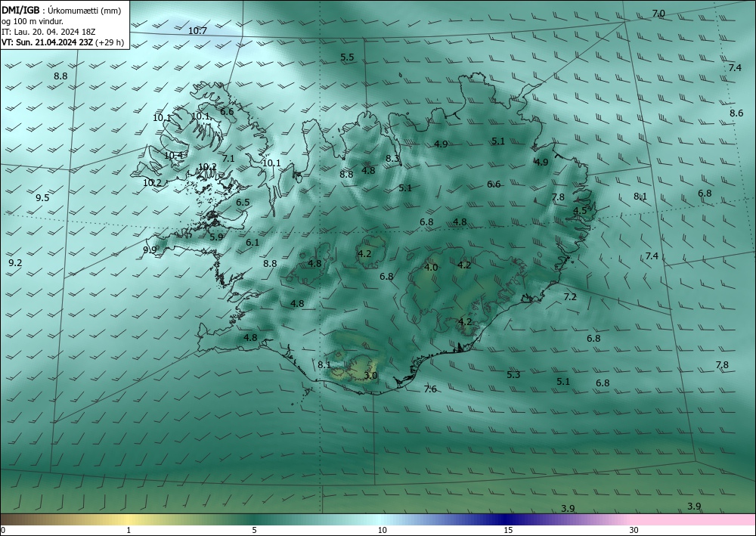The width and height of the screenshot is (756, 536).
Task: Click the 15 label on the colour scale
Action: click(508, 530)
